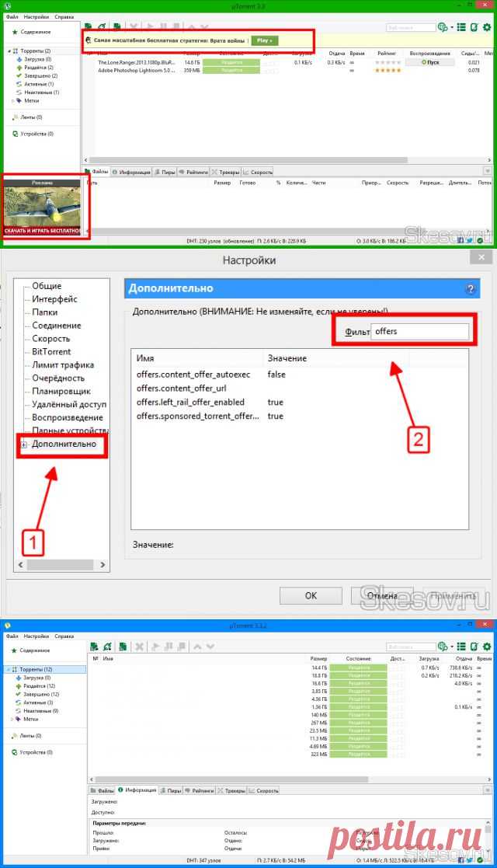Click Add Torrent icon in green-framed uTorrent toolbar

click(88, 26)
